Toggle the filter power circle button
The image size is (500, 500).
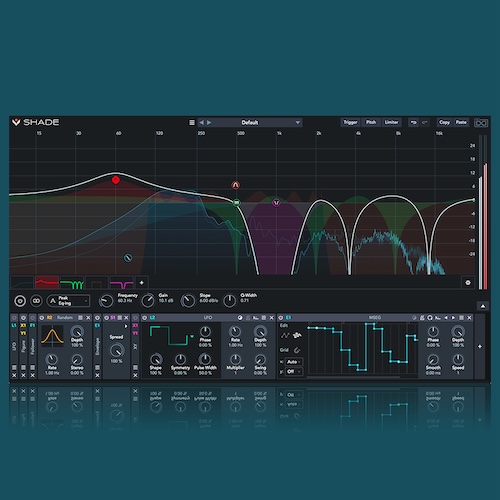pos(20,301)
